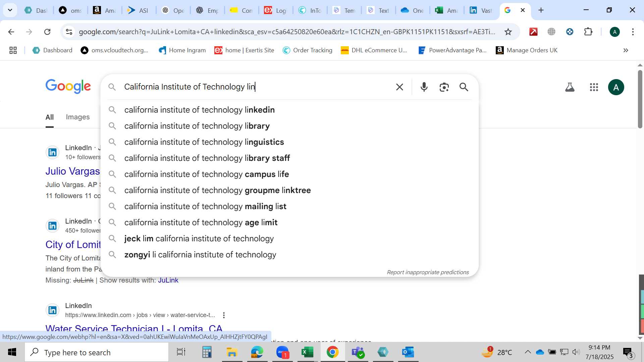Open options for Water Service Technician result
The width and height of the screenshot is (644, 362).
click(224, 315)
